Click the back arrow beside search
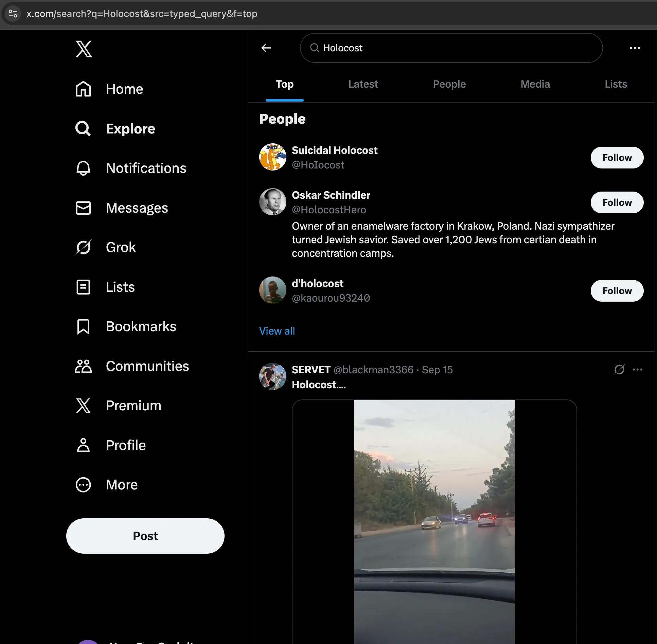 266,48
